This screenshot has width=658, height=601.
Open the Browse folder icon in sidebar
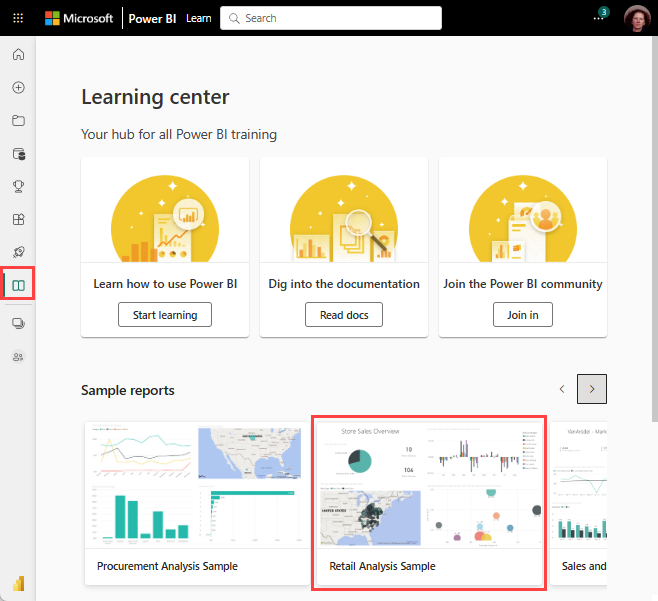click(x=18, y=120)
